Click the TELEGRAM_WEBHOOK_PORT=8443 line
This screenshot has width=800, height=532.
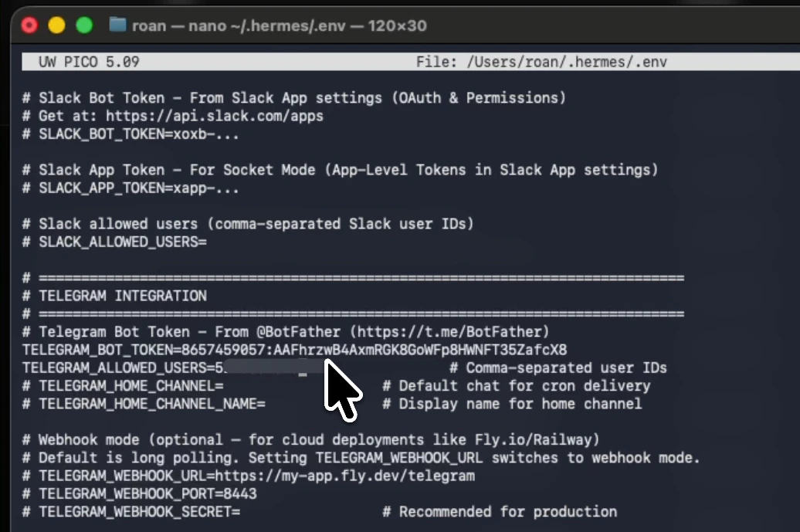[139, 493]
